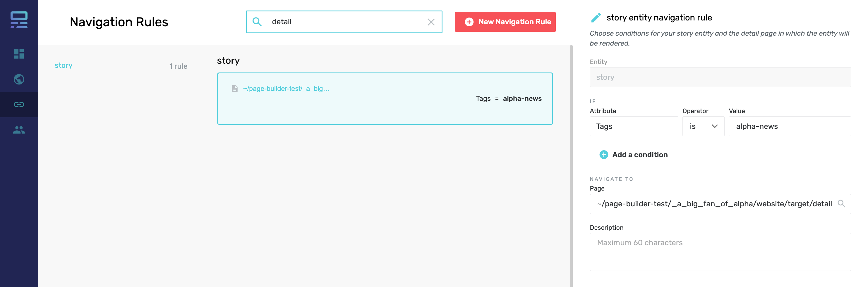The image size is (868, 287).
Task: Focus the search field containing 'detail'
Action: pyautogui.click(x=344, y=22)
